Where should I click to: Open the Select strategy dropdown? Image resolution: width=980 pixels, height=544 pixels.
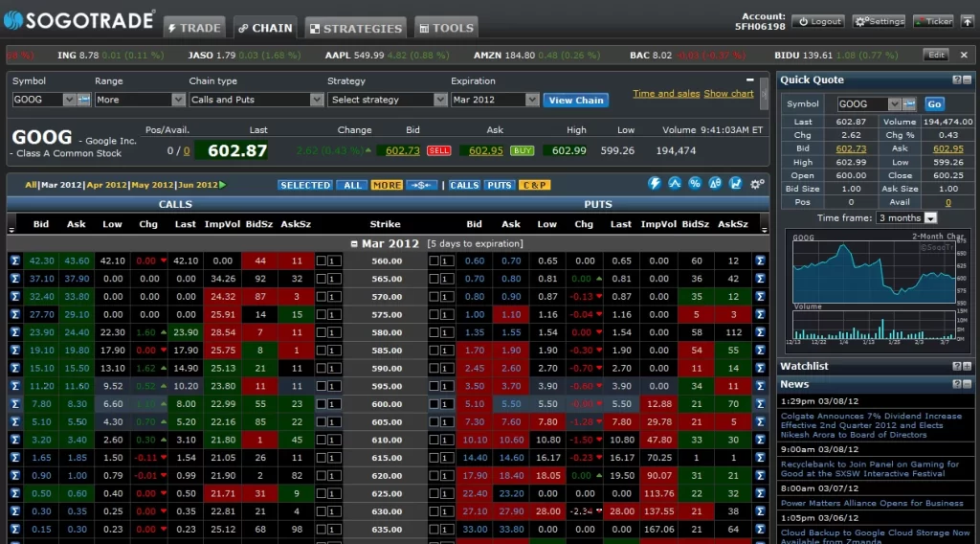(440, 100)
